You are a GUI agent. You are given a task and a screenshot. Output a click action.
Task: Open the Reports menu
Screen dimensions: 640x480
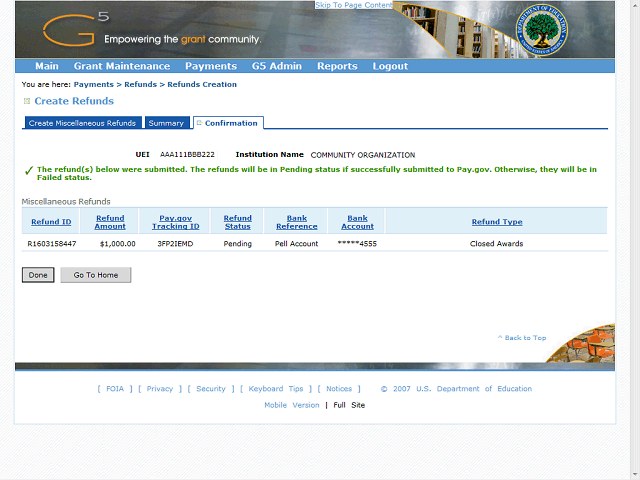coord(337,66)
